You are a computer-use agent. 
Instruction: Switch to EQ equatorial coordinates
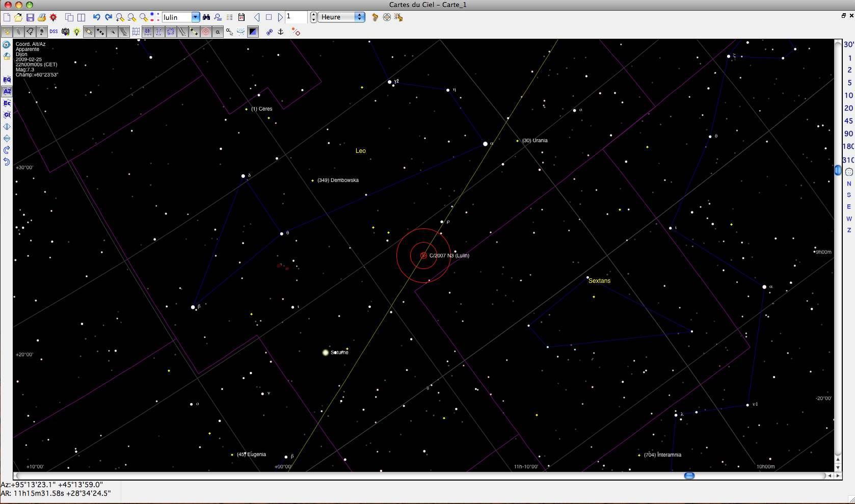[7, 80]
